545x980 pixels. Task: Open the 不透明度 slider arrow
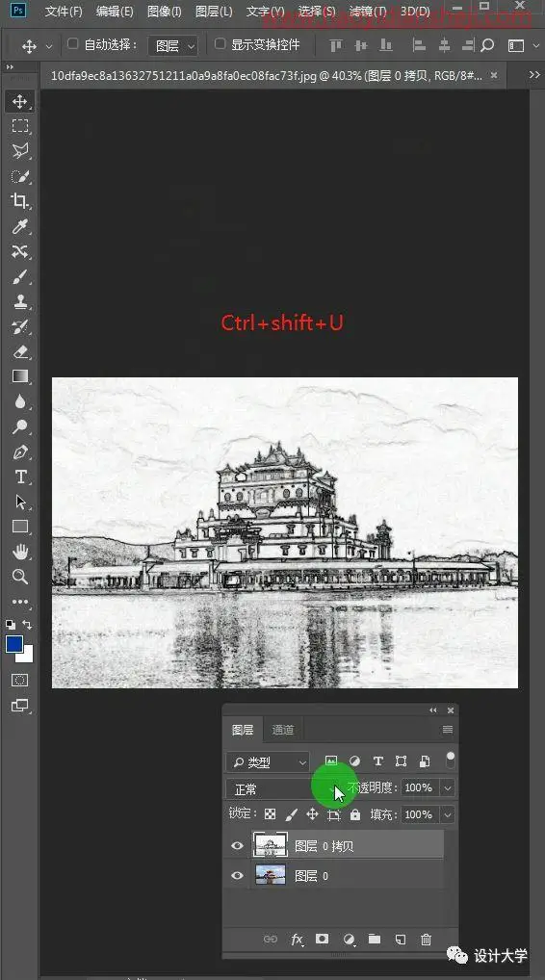[448, 788]
